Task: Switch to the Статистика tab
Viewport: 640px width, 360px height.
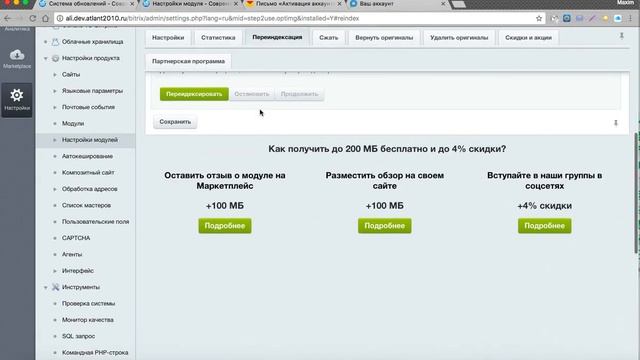Action: 218,38
